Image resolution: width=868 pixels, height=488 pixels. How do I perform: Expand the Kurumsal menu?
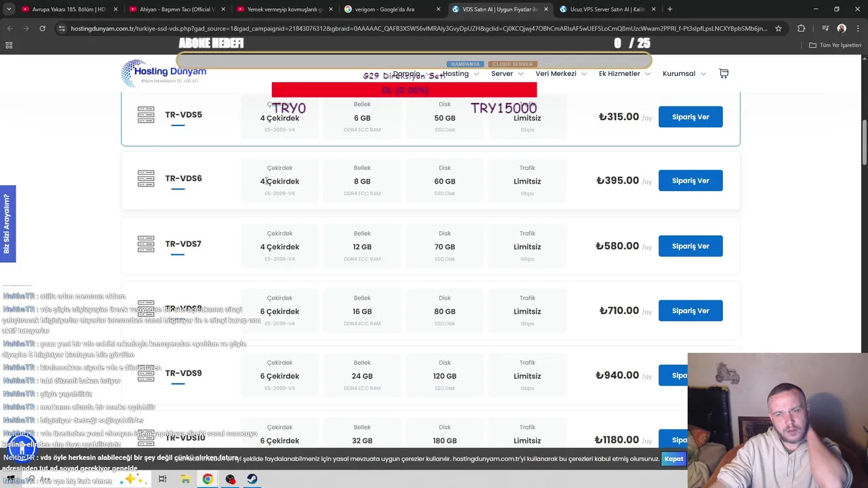click(x=684, y=73)
